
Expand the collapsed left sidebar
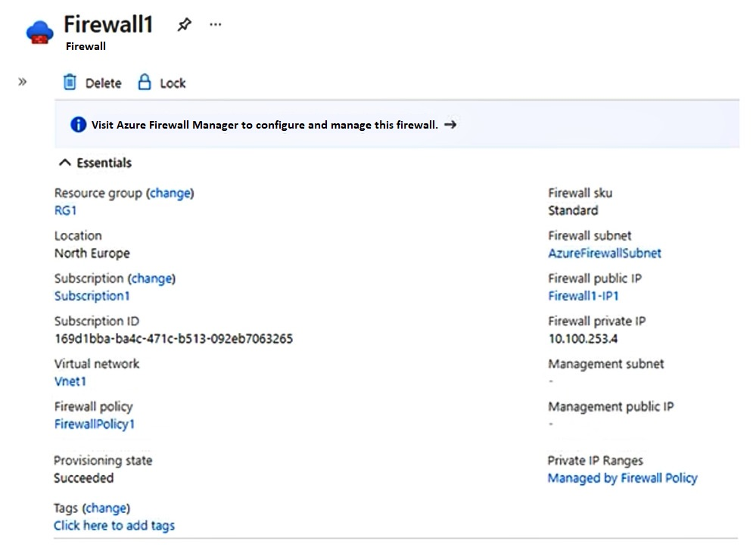[22, 82]
